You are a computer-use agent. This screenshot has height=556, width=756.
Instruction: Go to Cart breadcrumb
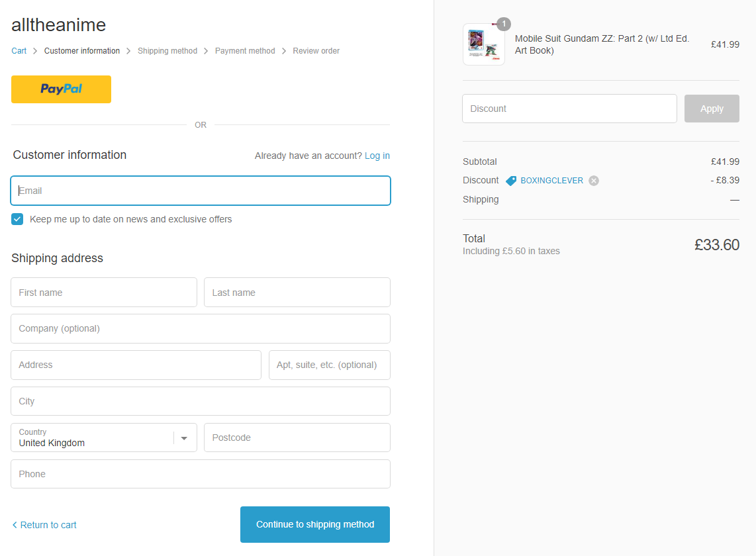pyautogui.click(x=19, y=51)
